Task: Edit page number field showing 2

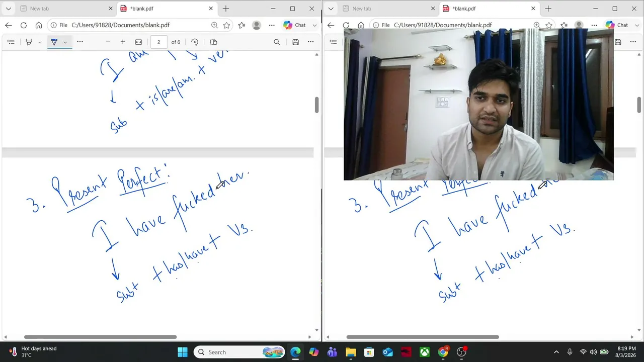Action: click(158, 42)
